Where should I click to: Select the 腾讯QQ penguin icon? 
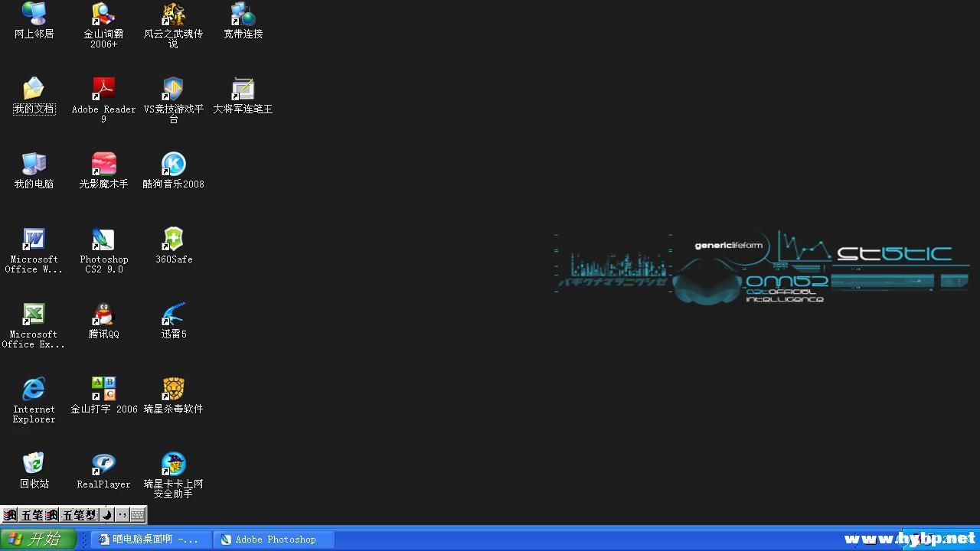coord(103,315)
